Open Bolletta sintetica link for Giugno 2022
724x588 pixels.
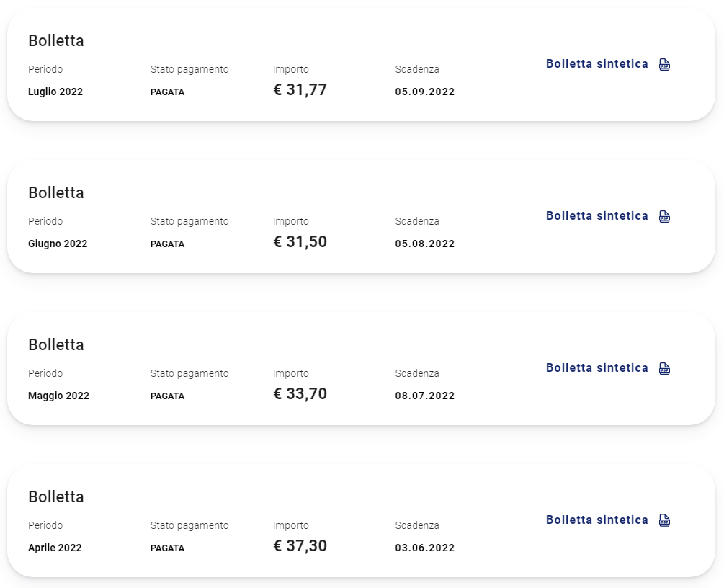597,215
